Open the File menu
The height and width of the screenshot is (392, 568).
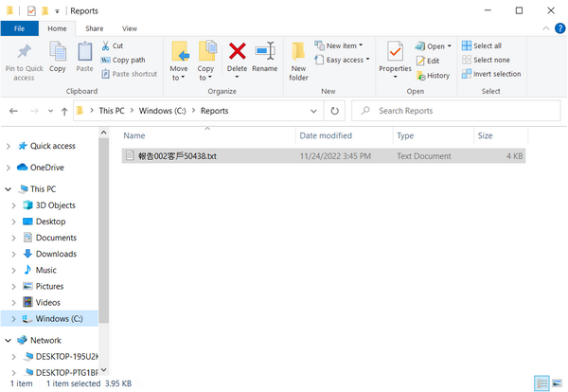20,28
